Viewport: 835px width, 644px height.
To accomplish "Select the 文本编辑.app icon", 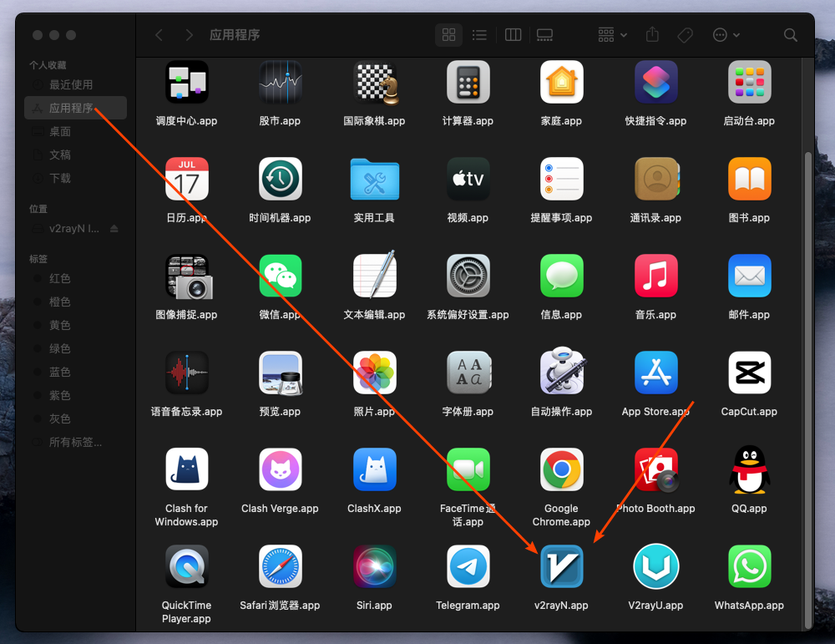I will click(x=374, y=274).
